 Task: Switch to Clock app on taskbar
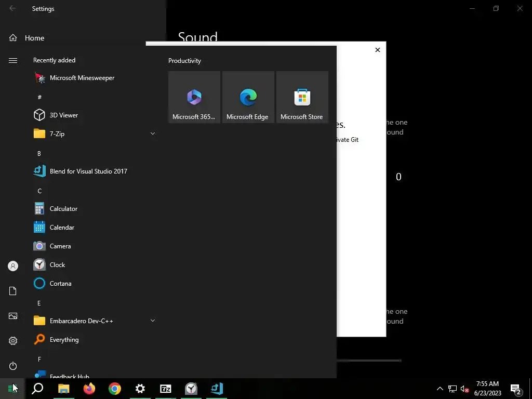point(191,389)
